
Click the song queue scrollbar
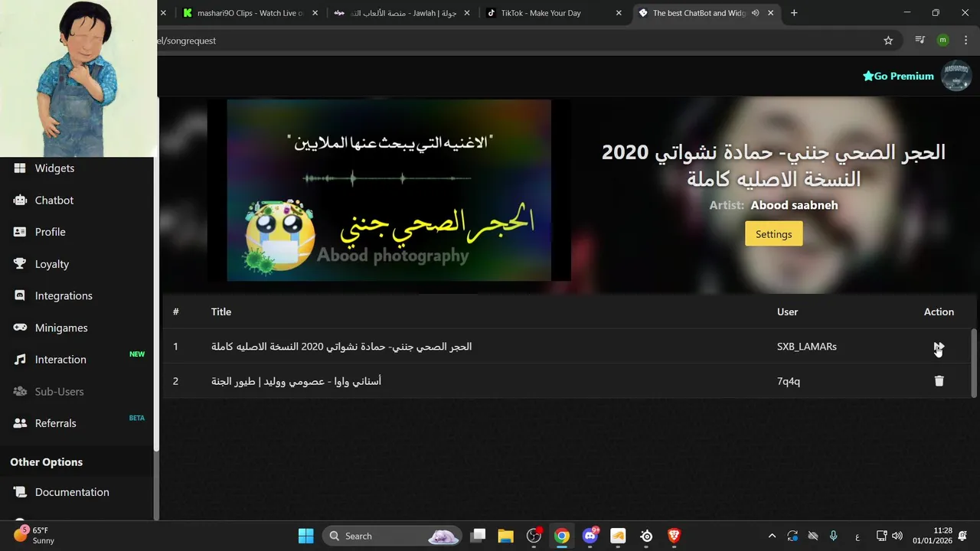coord(974,362)
